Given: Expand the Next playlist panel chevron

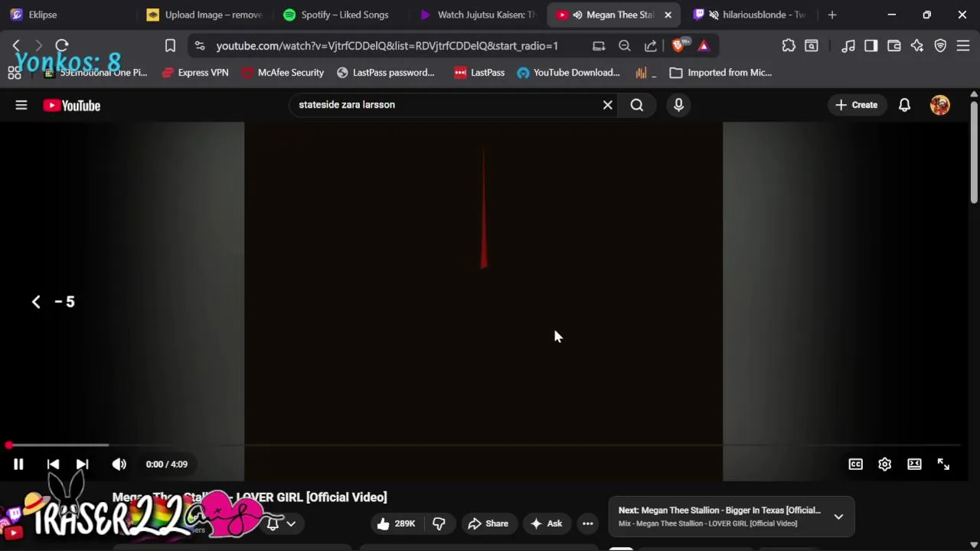Looking at the screenshot, I should tap(838, 517).
